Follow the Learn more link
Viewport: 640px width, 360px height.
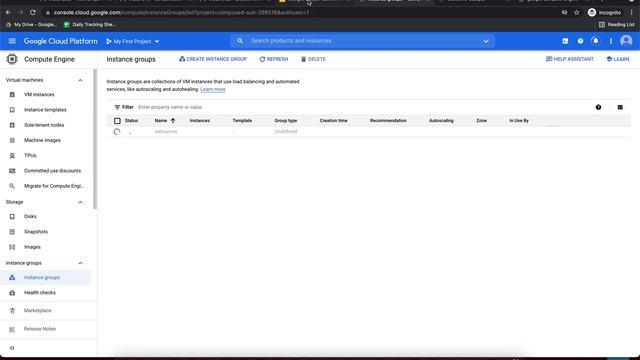coord(213,89)
